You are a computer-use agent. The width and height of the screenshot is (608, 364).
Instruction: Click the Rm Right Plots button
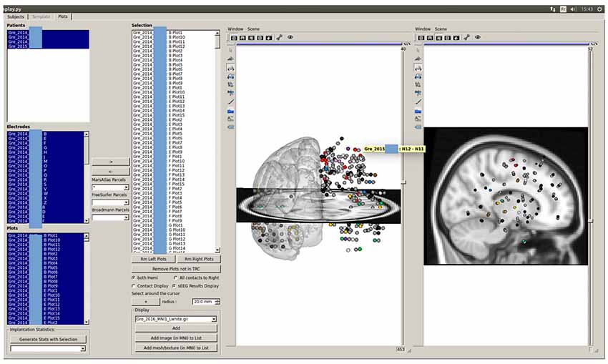[199, 259]
